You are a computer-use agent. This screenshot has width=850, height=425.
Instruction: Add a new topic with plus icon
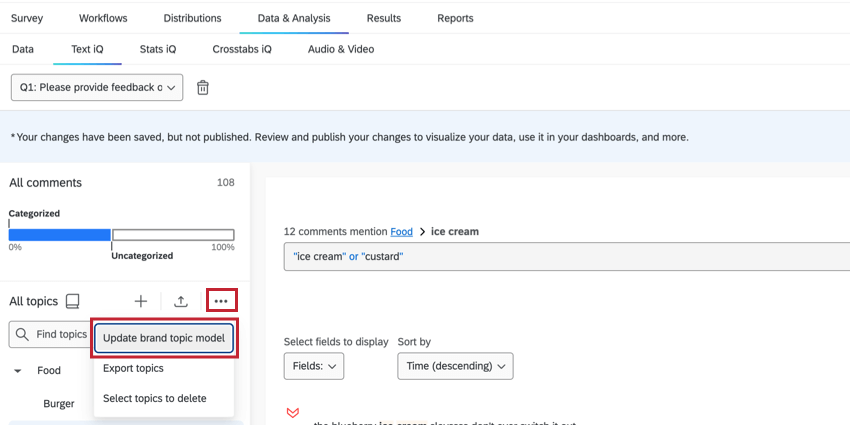pyautogui.click(x=141, y=301)
